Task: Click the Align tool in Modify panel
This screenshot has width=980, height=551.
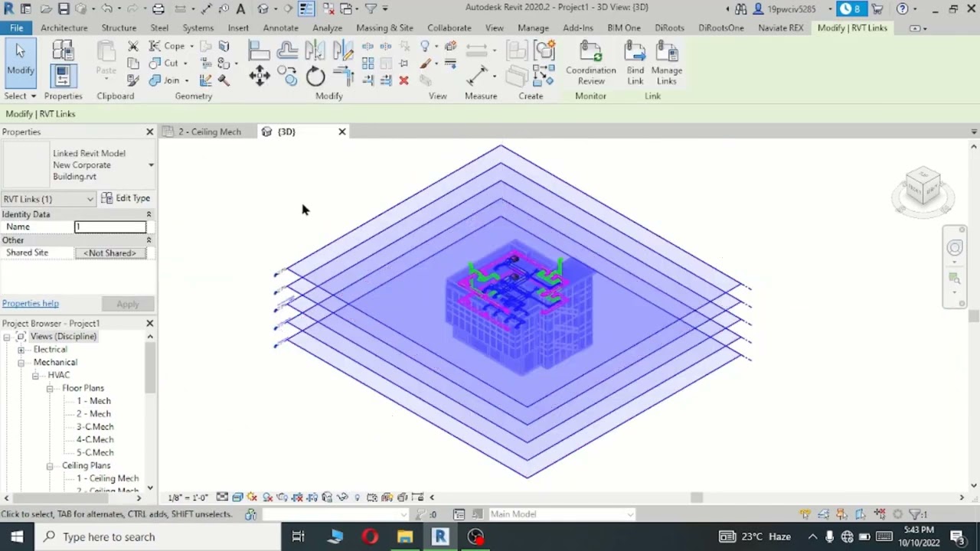Action: (259, 51)
